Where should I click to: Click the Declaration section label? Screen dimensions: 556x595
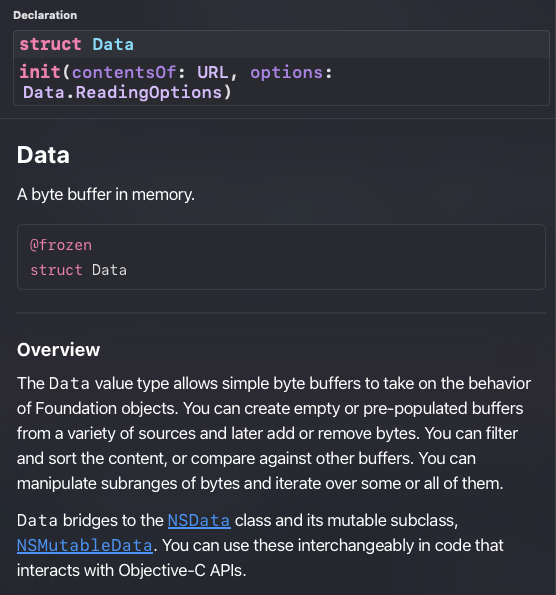coord(45,15)
